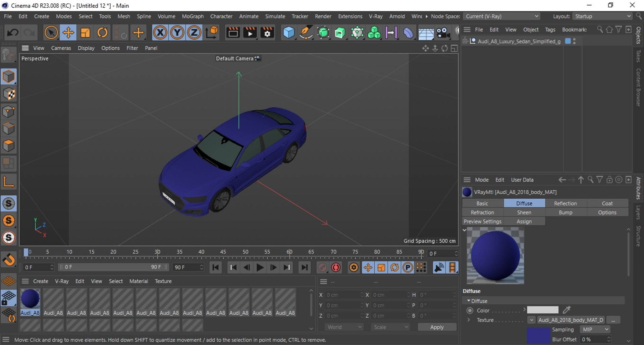Click the blue texture preview swatch

click(x=538, y=336)
